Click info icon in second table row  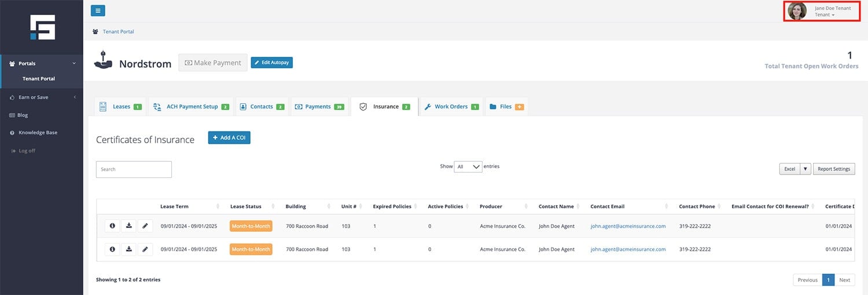point(112,249)
